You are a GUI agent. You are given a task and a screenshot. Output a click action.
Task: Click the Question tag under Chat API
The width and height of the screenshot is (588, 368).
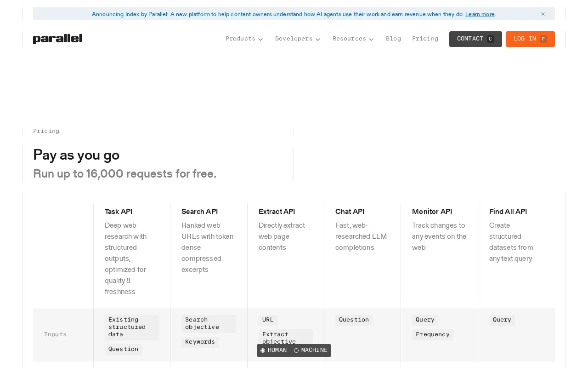point(354,320)
